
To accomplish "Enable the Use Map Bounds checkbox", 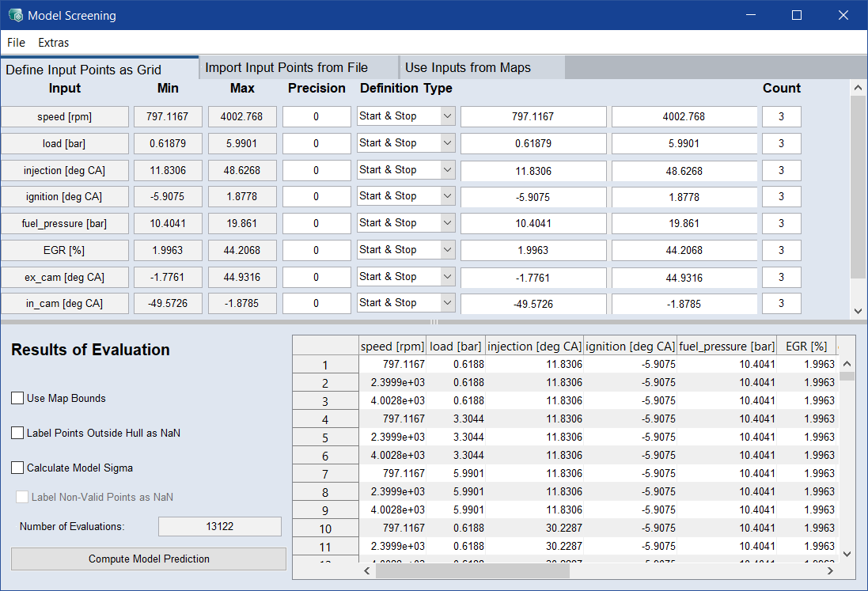I will coord(17,399).
